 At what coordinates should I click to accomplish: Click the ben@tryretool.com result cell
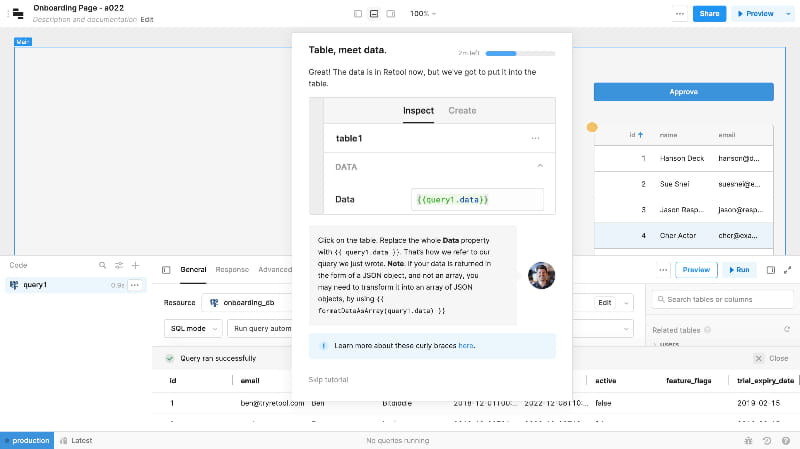point(272,403)
